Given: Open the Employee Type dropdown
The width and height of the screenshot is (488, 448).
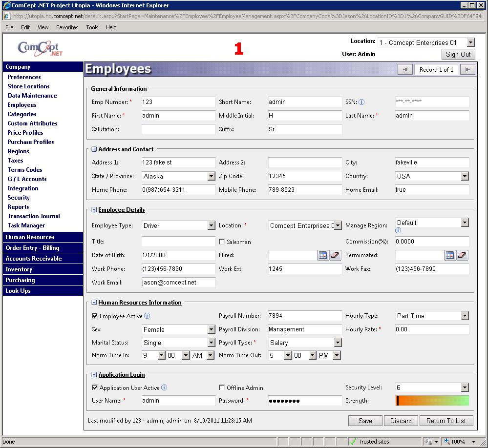Looking at the screenshot, I should (211, 225).
